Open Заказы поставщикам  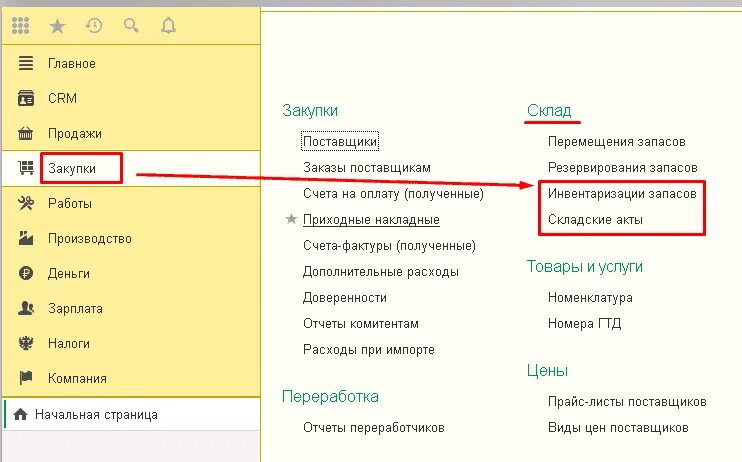pos(367,168)
